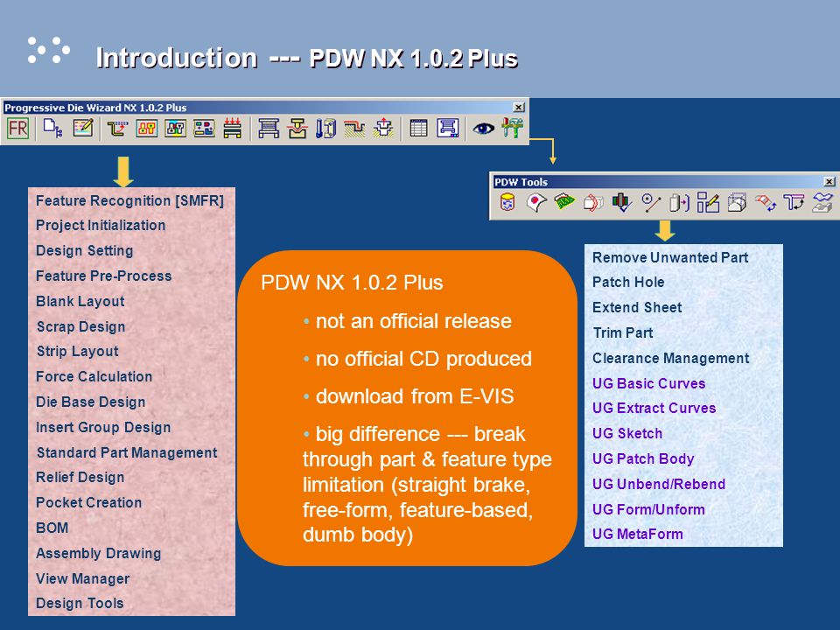
Task: Click 'Relief Design' list text
Action: point(80,478)
